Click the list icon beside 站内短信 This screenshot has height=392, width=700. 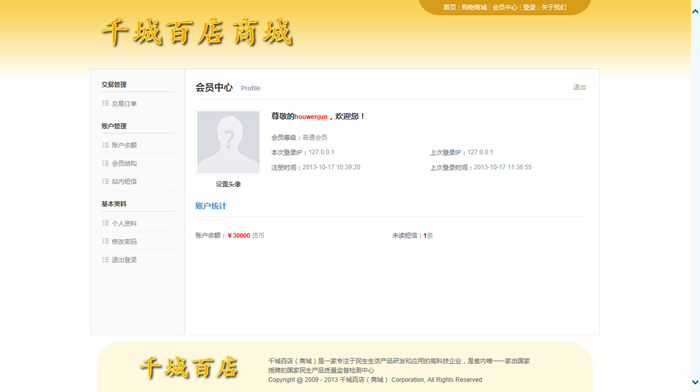coord(105,181)
